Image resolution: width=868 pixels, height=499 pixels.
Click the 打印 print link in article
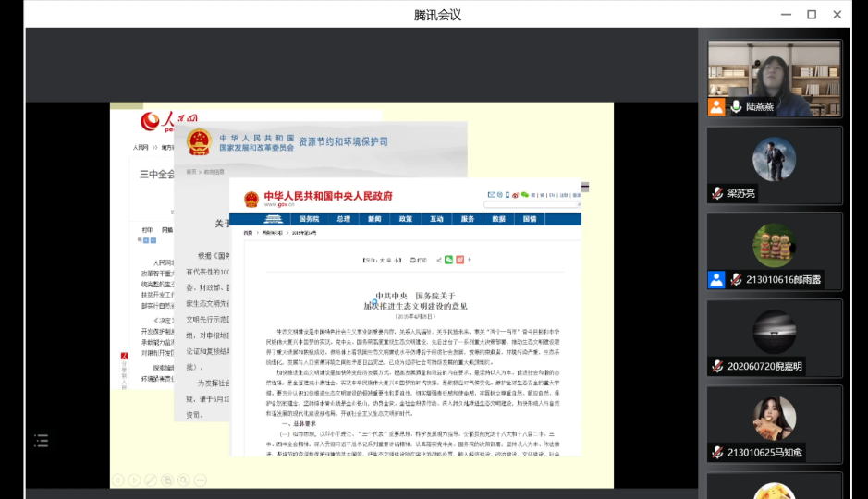[419, 260]
